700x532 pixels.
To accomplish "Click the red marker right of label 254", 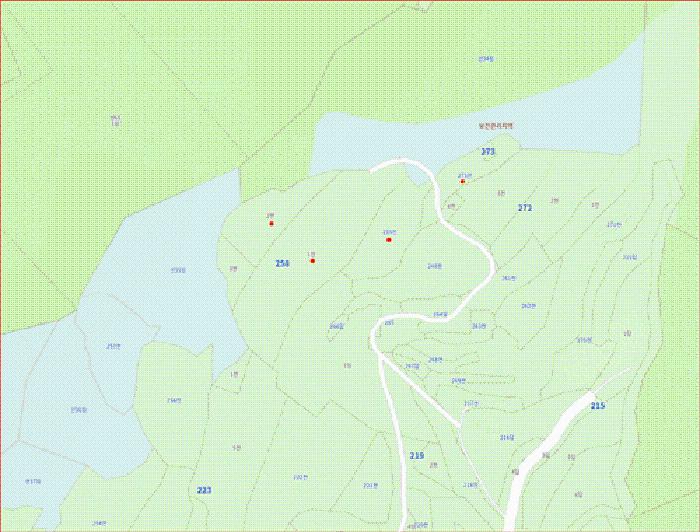I will 312,261.
